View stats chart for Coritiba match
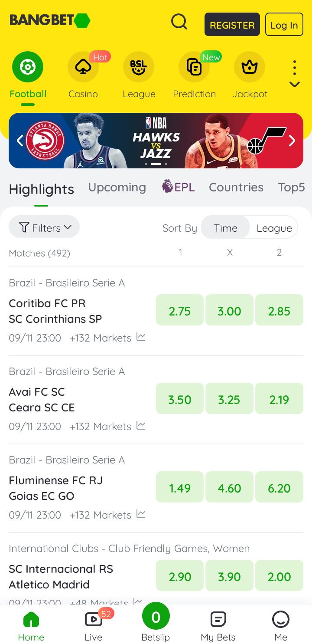Screen dimensions: 312x644 coord(141,337)
